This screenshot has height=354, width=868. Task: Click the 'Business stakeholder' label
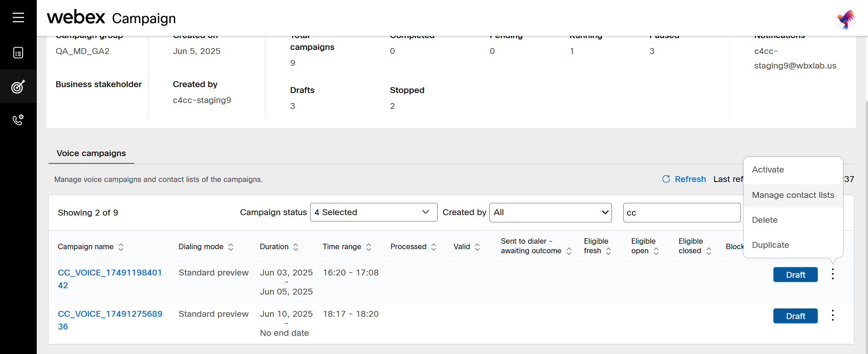pyautogui.click(x=99, y=84)
